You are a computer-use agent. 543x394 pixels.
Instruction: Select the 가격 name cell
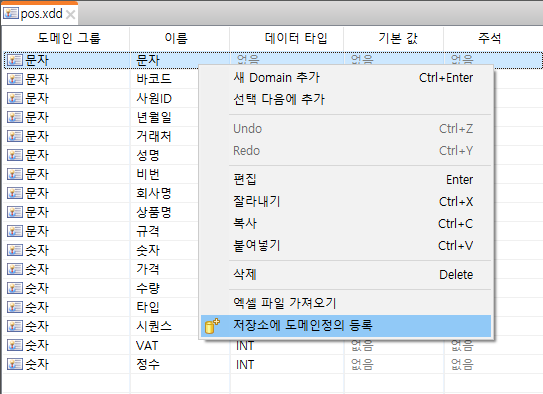(x=148, y=269)
